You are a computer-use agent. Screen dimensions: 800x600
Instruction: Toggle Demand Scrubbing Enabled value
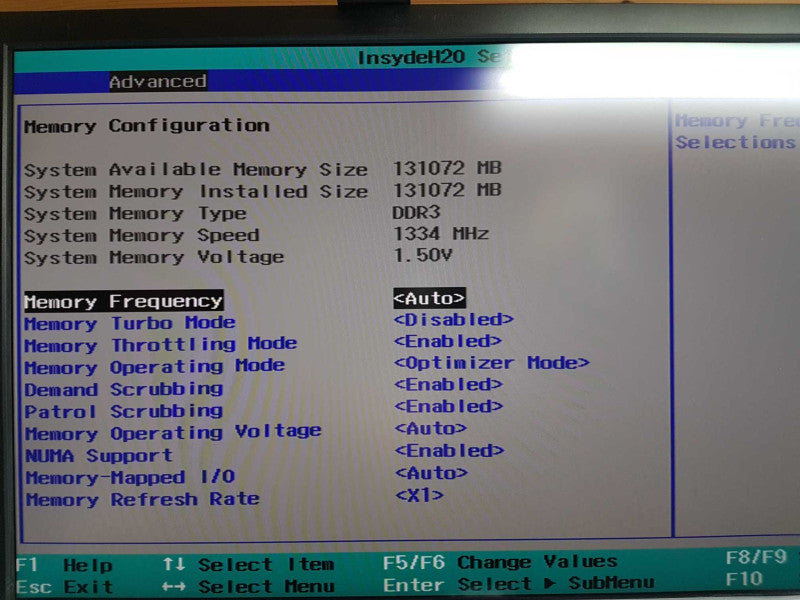[448, 385]
